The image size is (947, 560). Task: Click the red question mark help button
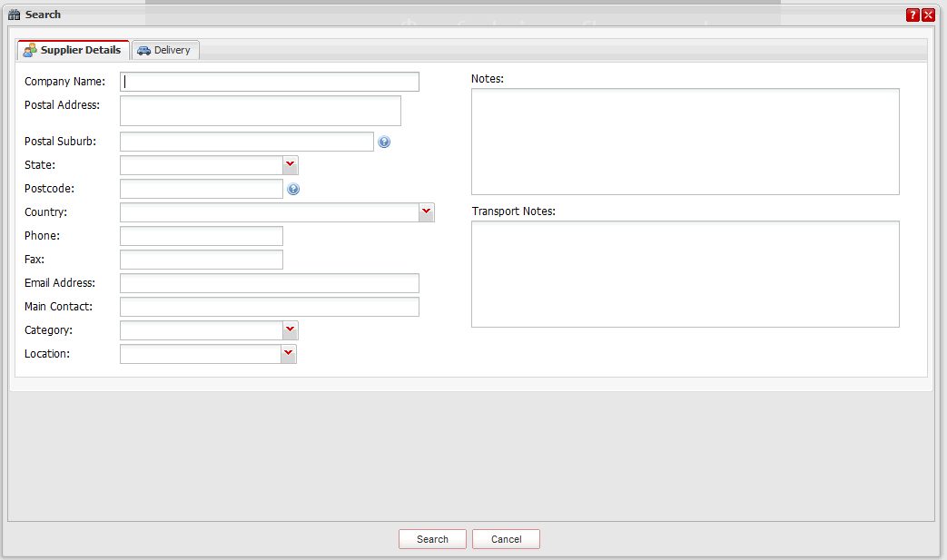pyautogui.click(x=912, y=15)
